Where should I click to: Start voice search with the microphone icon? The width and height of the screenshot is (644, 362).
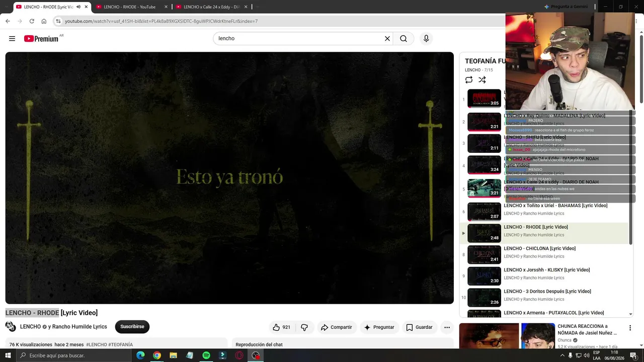point(426,39)
